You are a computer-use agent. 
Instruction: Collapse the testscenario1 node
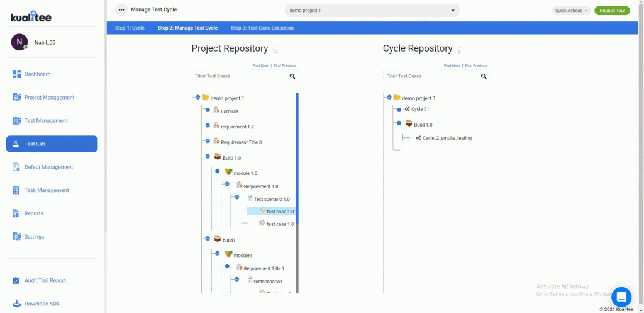[237, 279]
